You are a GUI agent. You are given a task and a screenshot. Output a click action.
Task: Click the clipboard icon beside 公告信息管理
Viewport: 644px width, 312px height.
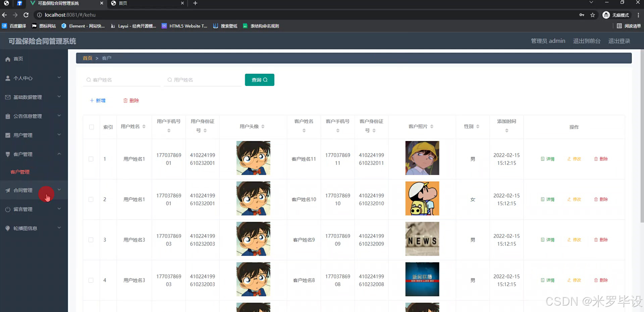click(8, 116)
